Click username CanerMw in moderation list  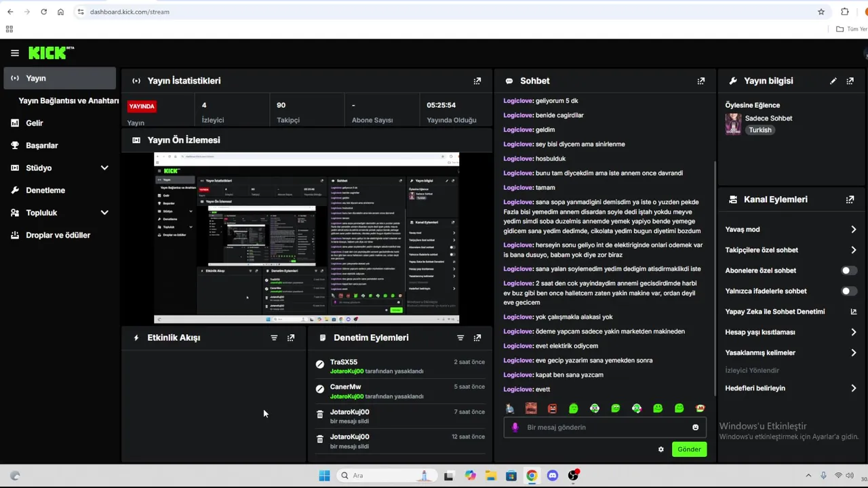pyautogui.click(x=345, y=387)
